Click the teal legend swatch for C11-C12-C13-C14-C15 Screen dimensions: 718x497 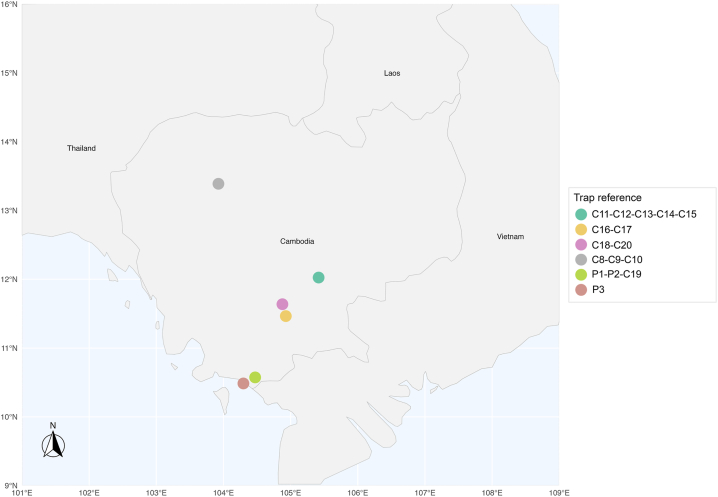(x=581, y=214)
